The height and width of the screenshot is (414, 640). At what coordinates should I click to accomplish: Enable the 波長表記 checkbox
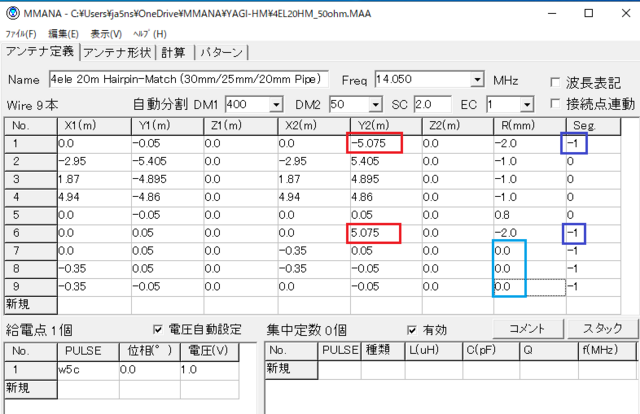[x=555, y=81]
